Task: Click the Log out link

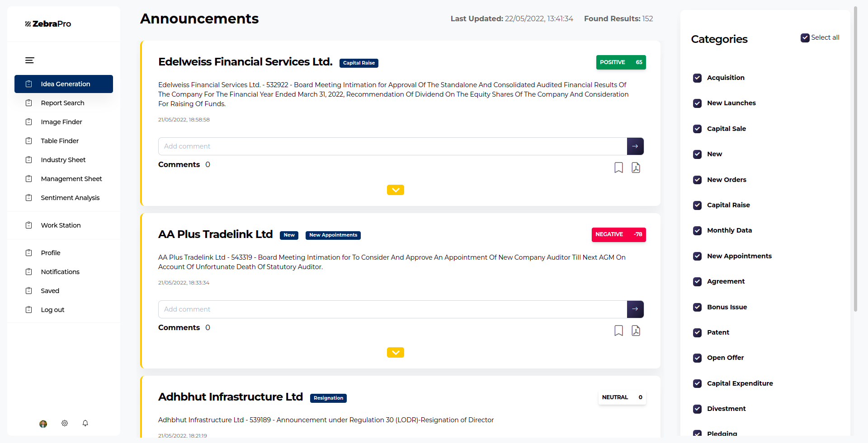Action: pos(52,310)
